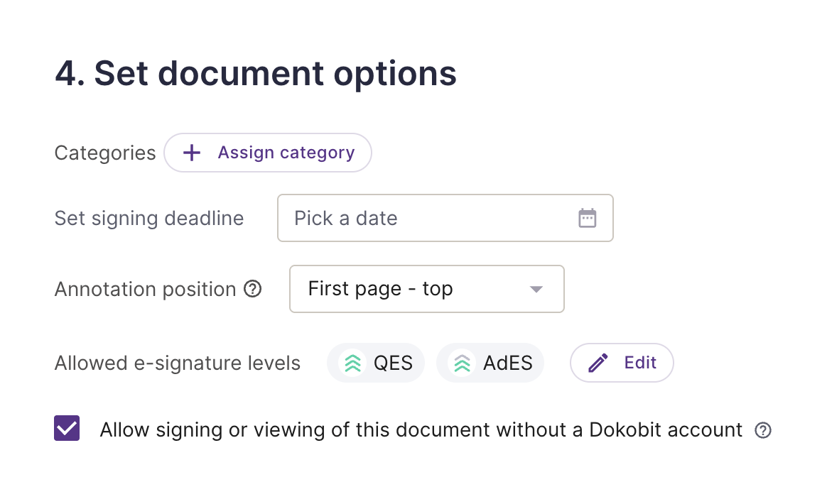Click the Edit text for signature levels
The width and height of the screenshot is (827, 504).
[x=640, y=363]
